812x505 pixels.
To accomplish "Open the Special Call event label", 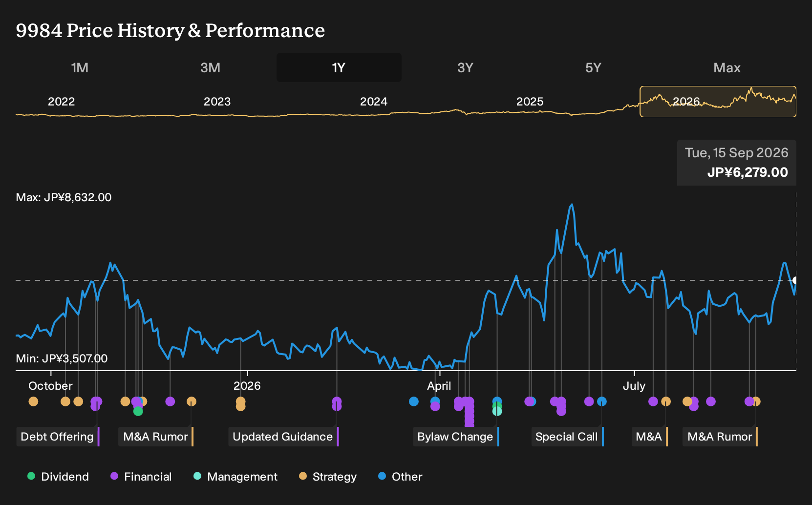I will 567,437.
